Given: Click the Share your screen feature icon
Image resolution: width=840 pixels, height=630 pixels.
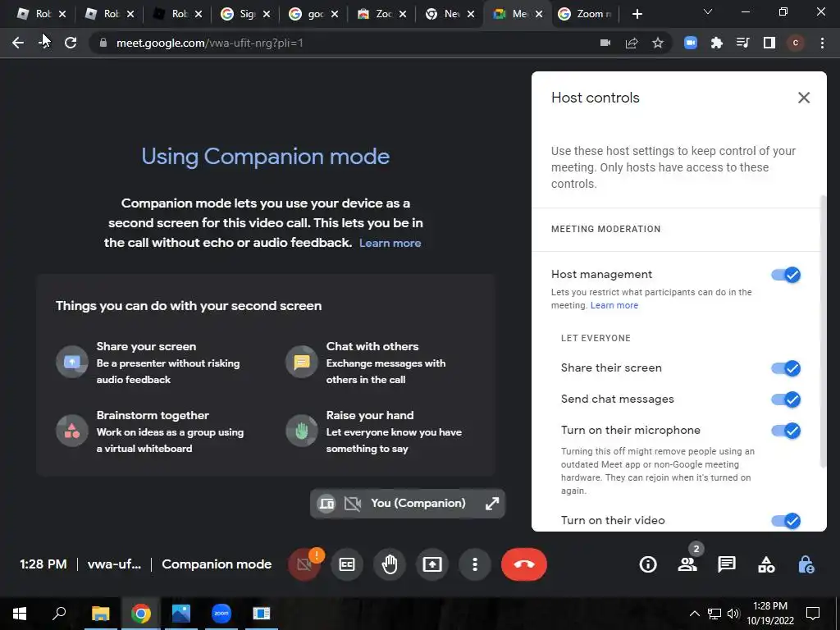Looking at the screenshot, I should [x=72, y=362].
